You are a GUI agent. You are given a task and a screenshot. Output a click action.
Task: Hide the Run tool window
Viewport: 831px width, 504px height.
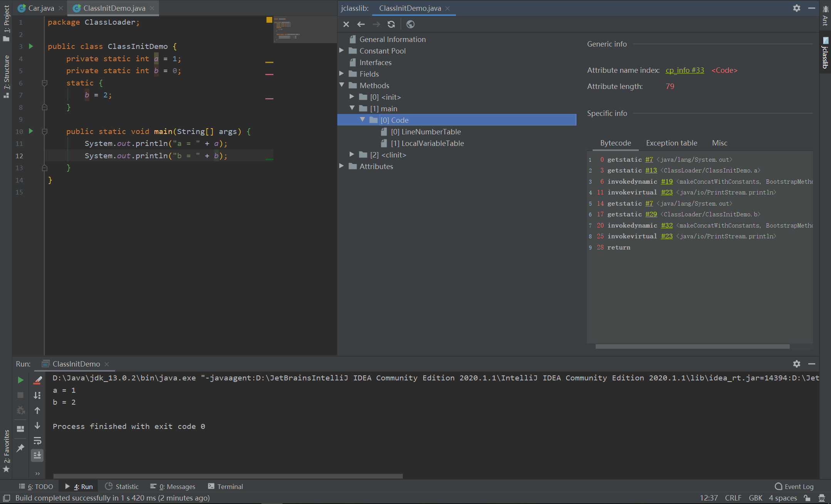tap(812, 364)
